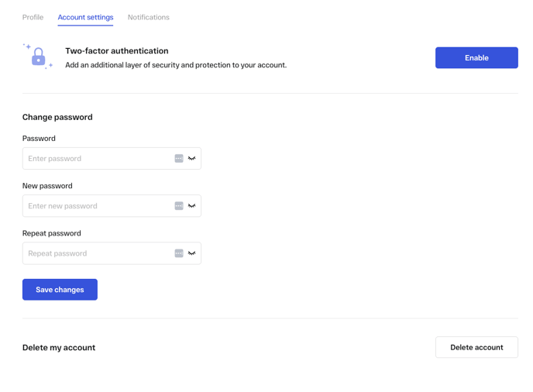Toggle visibility of the repeat password
The height and width of the screenshot is (392, 533).
pos(191,253)
